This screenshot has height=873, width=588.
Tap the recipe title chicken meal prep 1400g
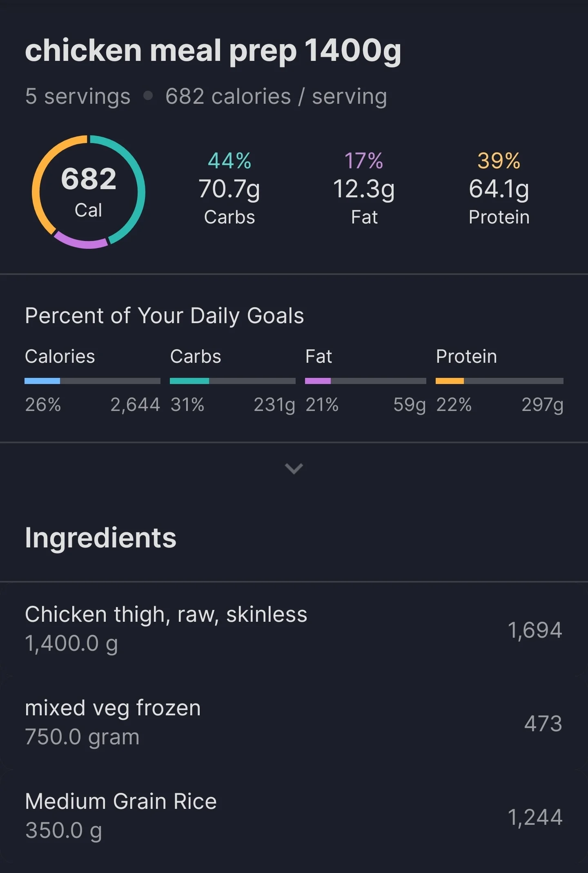click(x=213, y=51)
